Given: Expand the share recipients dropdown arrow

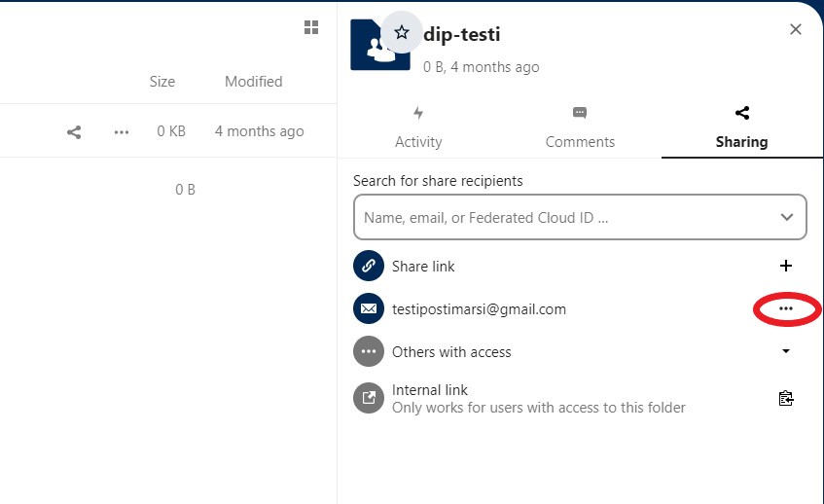Looking at the screenshot, I should [787, 218].
